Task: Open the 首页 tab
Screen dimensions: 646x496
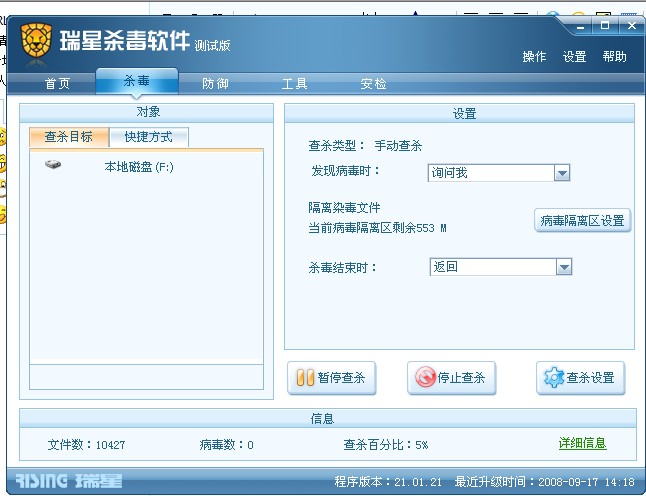Action: click(x=57, y=84)
